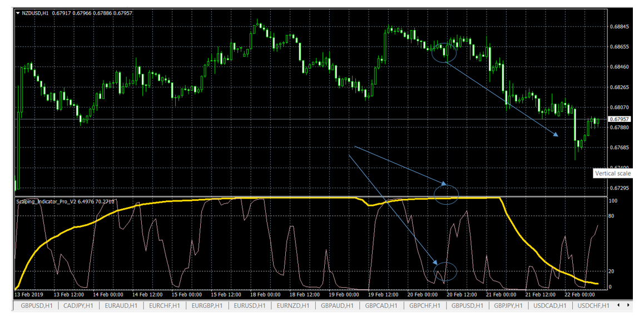
Task: Open the USDCHF,H1 chart tab
Action: click(x=593, y=306)
